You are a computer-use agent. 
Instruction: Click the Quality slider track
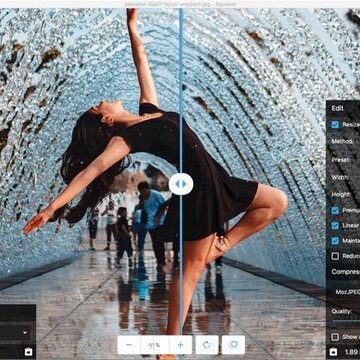(346, 321)
